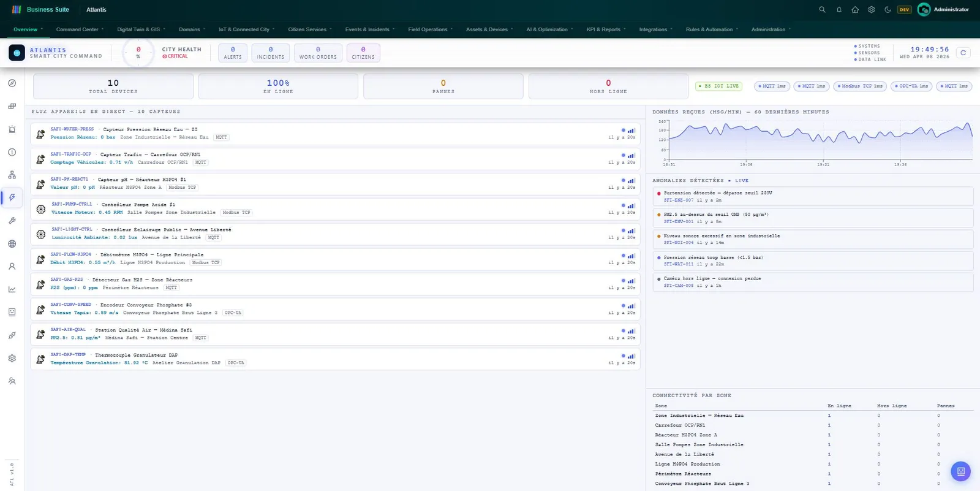The width and height of the screenshot is (980, 491).
Task: Click the OPC-UA 1ms protocol chip
Action: click(x=911, y=86)
